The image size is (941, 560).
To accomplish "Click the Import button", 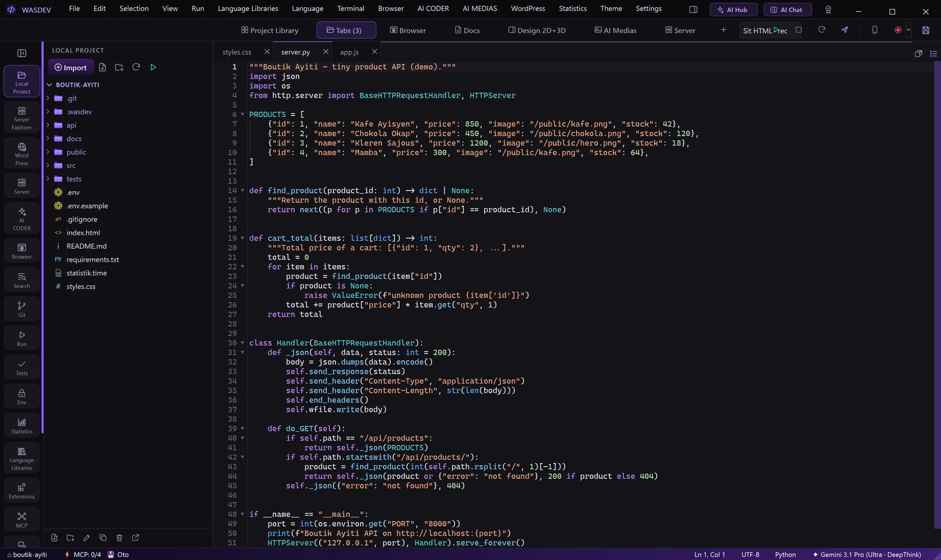I will coord(71,67).
